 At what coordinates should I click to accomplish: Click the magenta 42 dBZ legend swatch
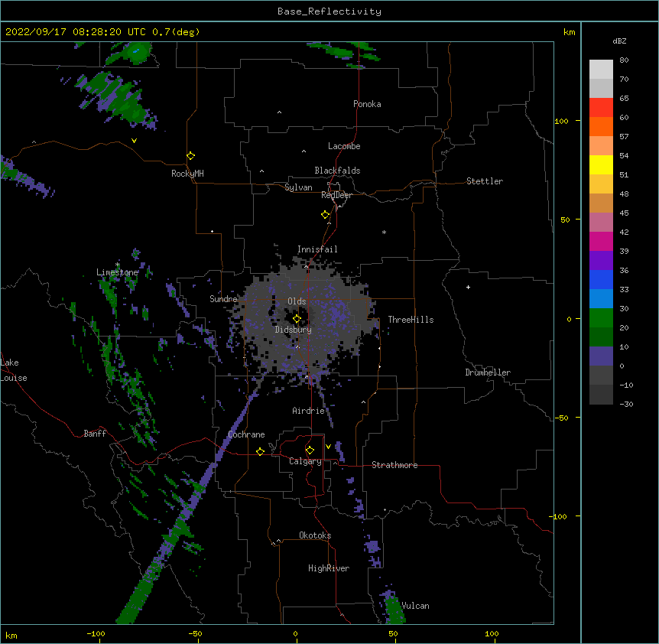[x=601, y=241]
